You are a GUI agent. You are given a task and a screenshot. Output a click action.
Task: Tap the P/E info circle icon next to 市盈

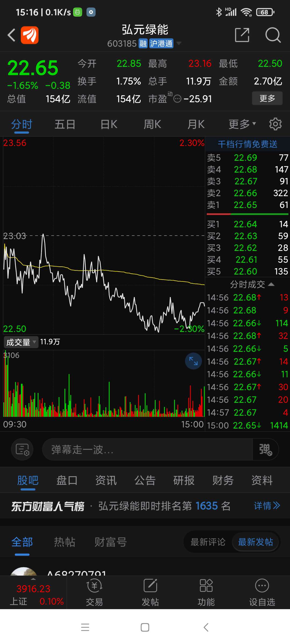pos(177,99)
